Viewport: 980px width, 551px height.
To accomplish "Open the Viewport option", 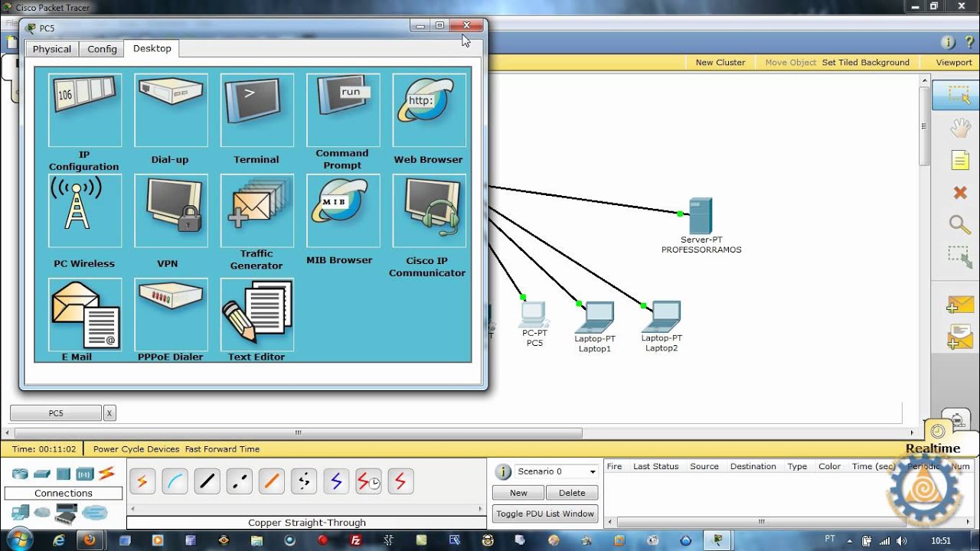I will [954, 63].
